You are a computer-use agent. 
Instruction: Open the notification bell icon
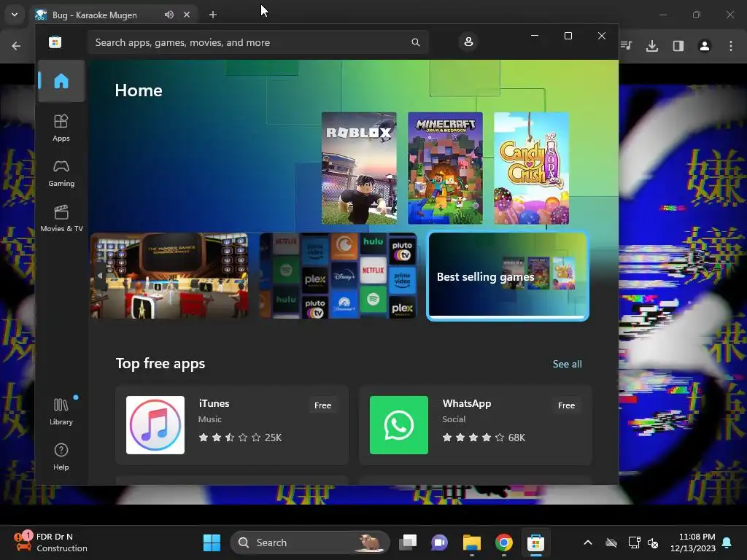(727, 542)
